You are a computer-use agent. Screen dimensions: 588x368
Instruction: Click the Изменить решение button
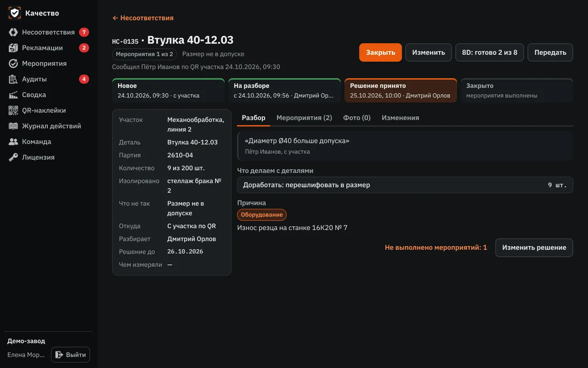534,247
